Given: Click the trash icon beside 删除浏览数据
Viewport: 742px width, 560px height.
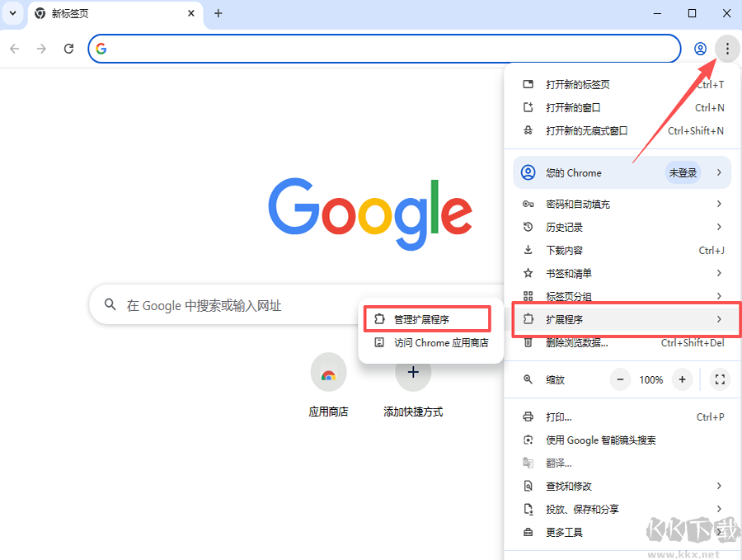Looking at the screenshot, I should (528, 342).
